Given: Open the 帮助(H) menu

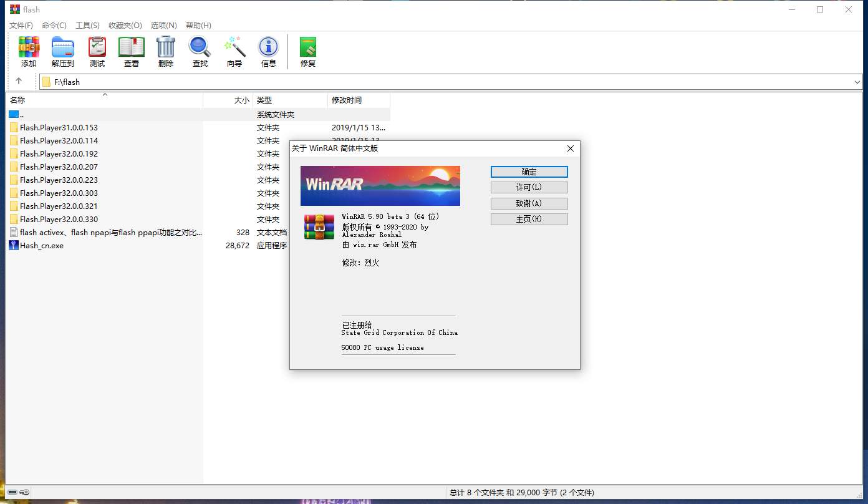Looking at the screenshot, I should [198, 26].
